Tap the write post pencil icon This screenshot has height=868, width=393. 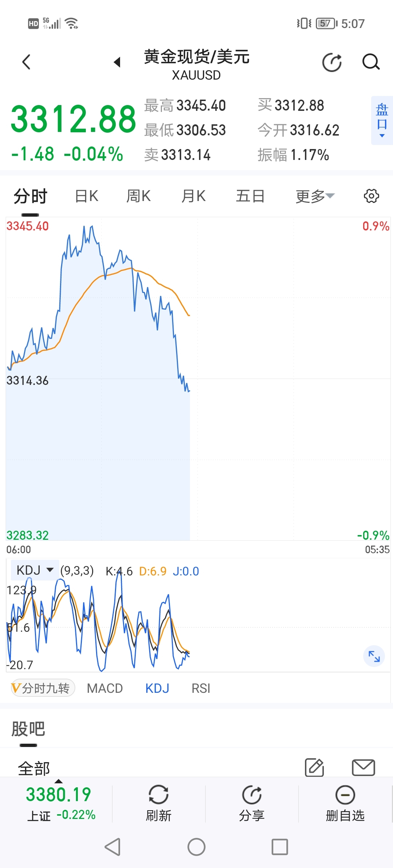tap(314, 767)
